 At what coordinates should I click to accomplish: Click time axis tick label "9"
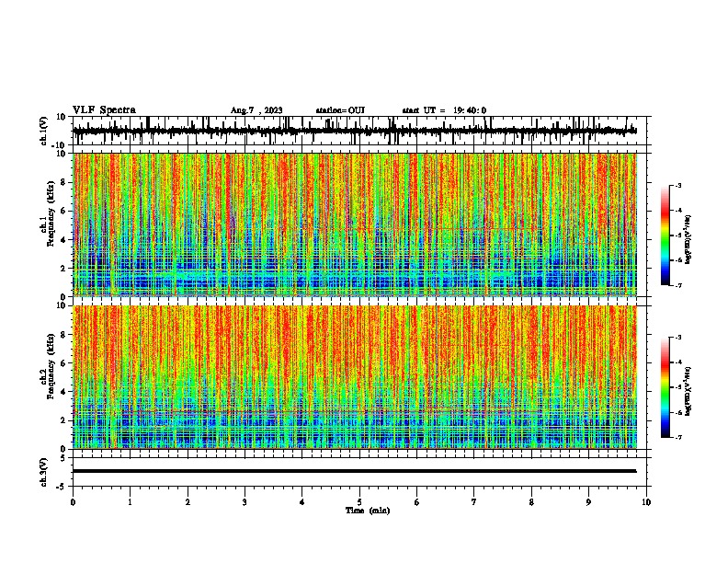pyautogui.click(x=588, y=502)
